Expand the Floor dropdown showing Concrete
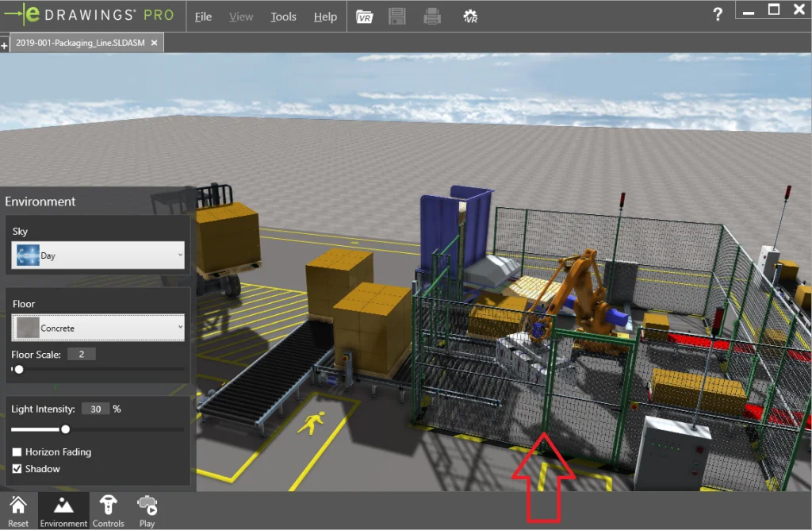This screenshot has height=530, width=812. (98, 328)
